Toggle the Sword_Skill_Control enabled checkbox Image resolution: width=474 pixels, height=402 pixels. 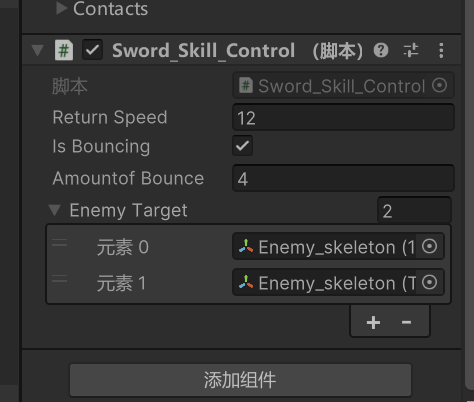[92, 50]
